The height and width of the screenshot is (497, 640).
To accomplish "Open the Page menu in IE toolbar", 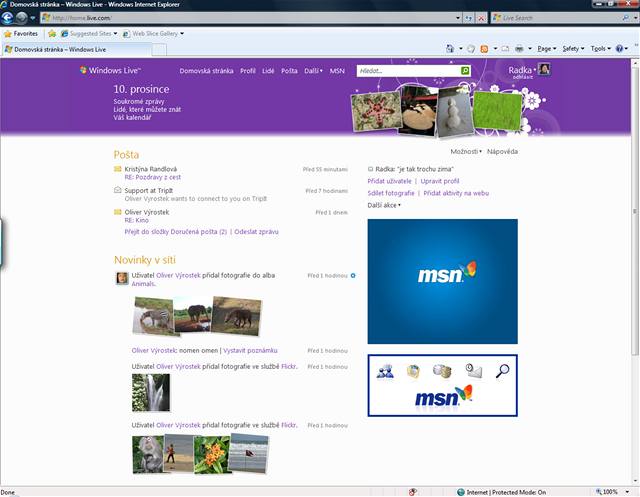I will [x=546, y=48].
